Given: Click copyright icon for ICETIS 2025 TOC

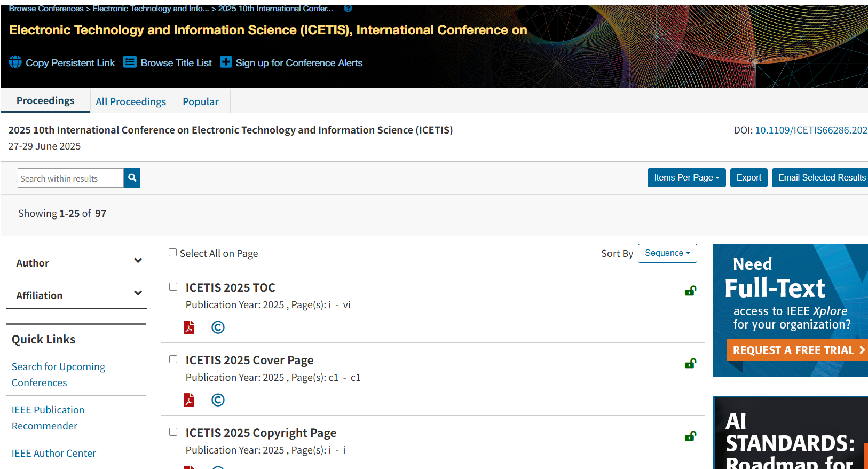Looking at the screenshot, I should pyautogui.click(x=218, y=327).
